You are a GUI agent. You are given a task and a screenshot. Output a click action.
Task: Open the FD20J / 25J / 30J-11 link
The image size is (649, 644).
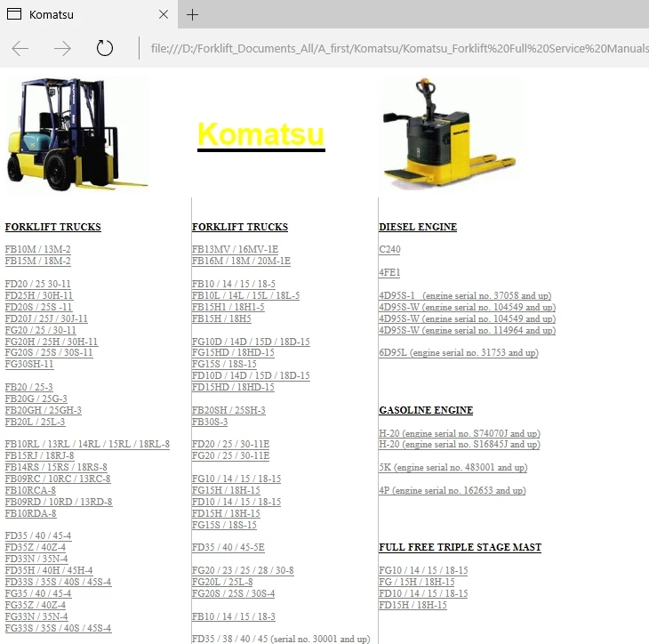pyautogui.click(x=46, y=319)
